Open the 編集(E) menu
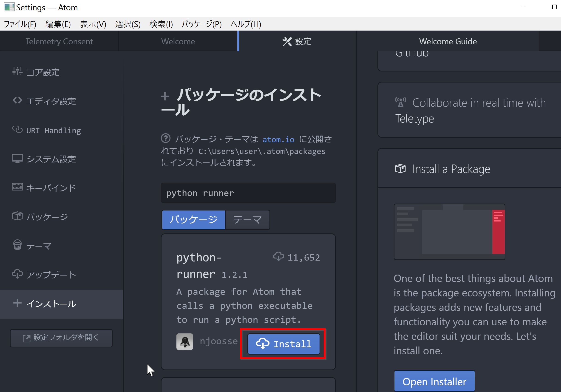 [58, 24]
